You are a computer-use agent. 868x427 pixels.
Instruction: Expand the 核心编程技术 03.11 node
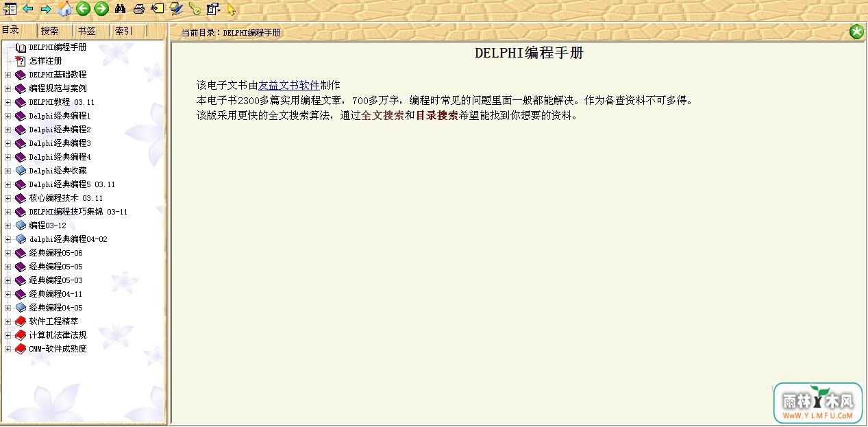click(x=8, y=198)
